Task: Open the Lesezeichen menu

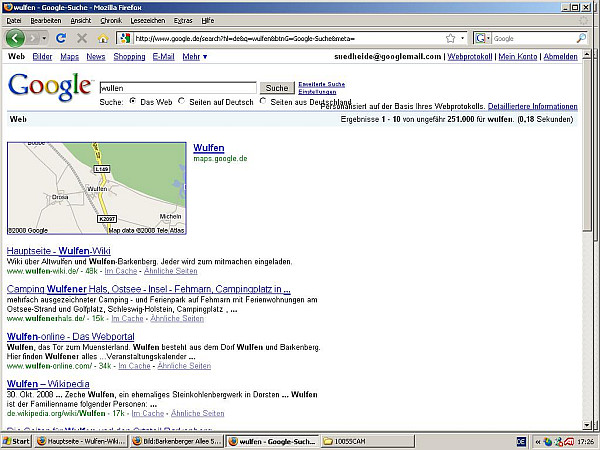Action: (x=146, y=20)
